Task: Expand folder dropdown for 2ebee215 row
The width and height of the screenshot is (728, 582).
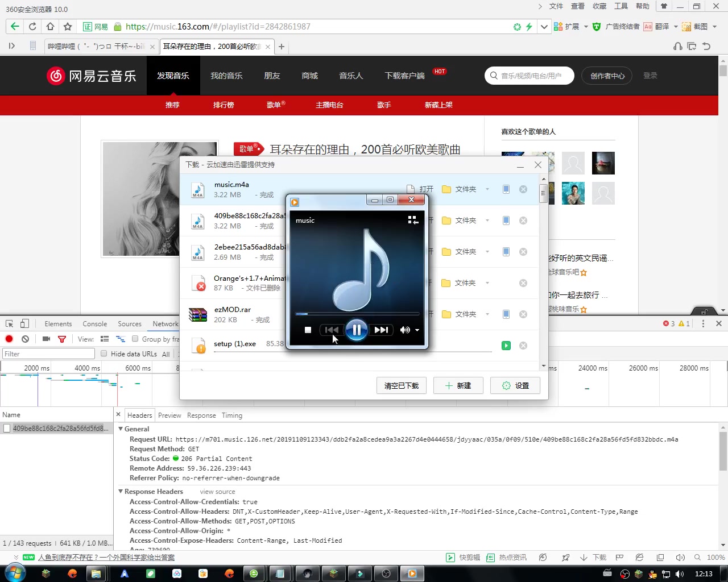Action: [x=487, y=252]
